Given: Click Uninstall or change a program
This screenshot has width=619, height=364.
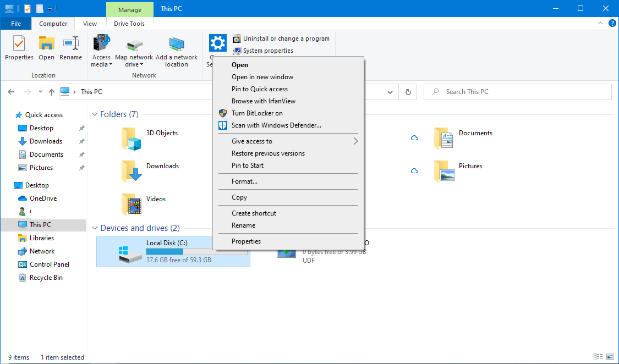Looking at the screenshot, I should [281, 38].
